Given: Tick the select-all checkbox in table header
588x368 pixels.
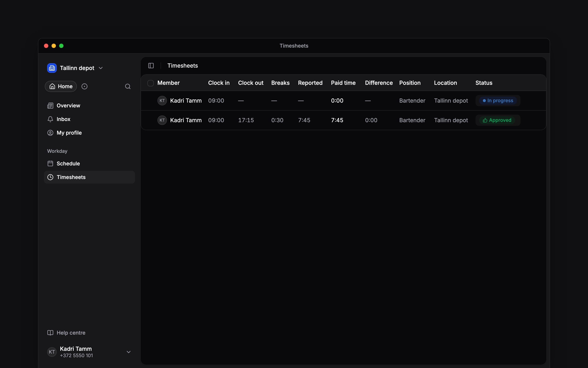Looking at the screenshot, I should [x=151, y=83].
